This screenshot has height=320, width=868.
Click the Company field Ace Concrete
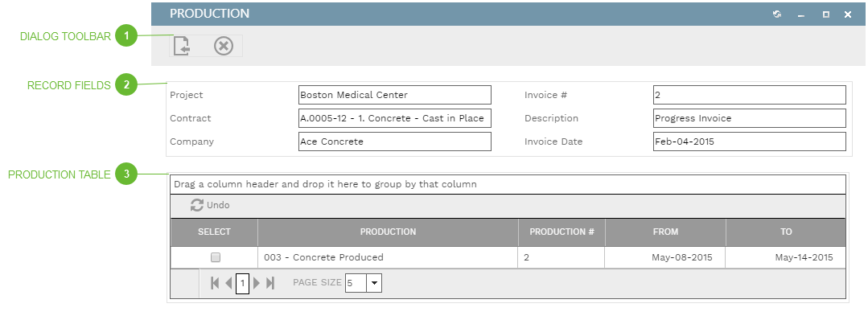point(395,142)
